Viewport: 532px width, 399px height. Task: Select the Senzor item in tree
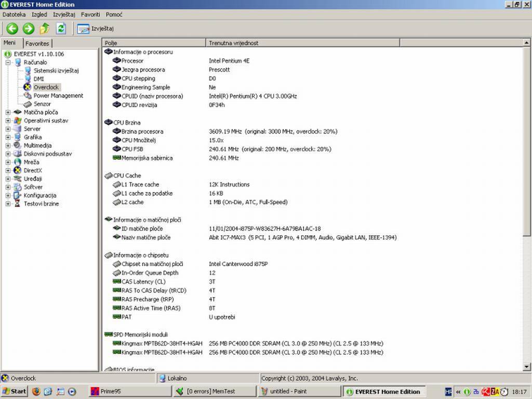[42, 104]
